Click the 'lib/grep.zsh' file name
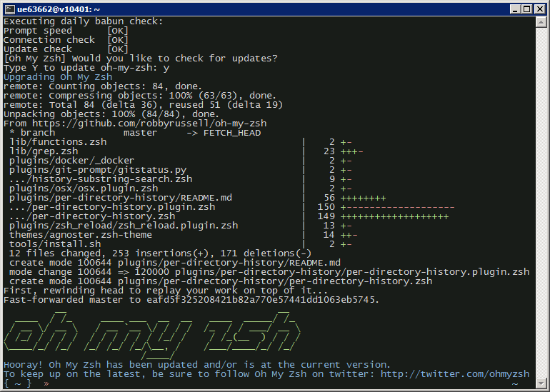The width and height of the screenshot is (550, 392). click(x=44, y=151)
